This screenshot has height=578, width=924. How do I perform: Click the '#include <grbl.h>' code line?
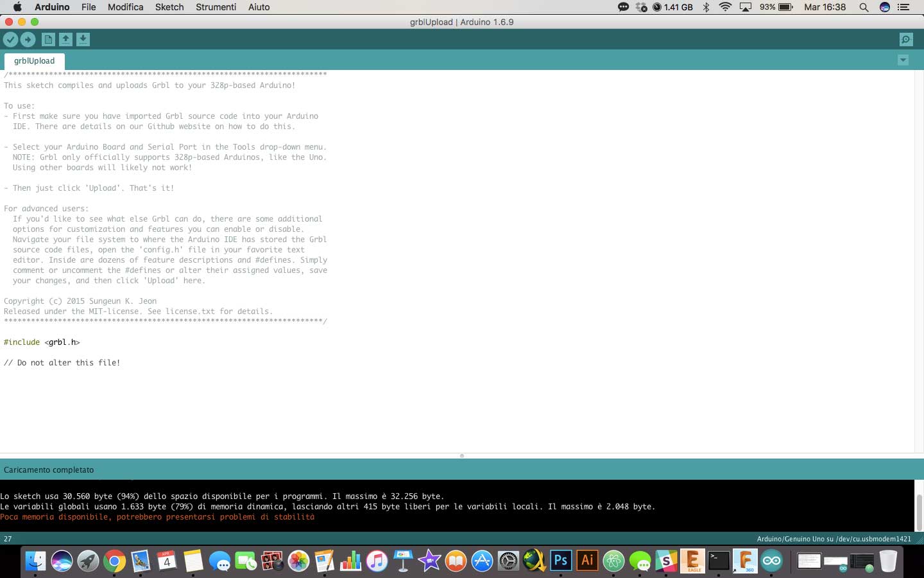[x=42, y=342]
